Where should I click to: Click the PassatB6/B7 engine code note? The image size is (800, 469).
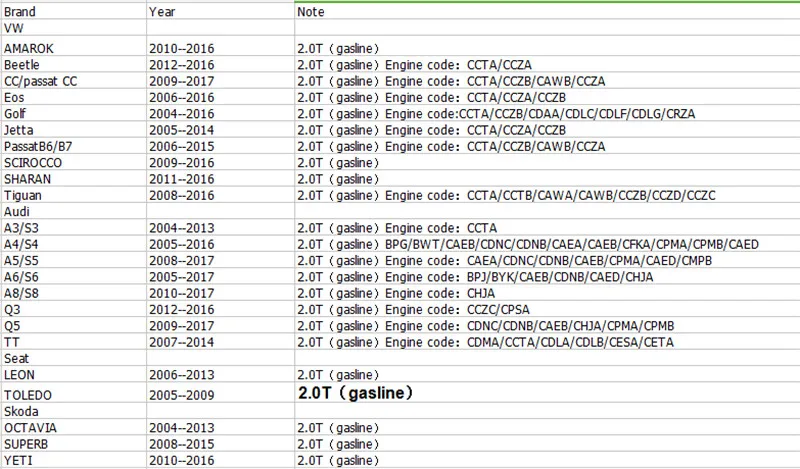[547, 146]
